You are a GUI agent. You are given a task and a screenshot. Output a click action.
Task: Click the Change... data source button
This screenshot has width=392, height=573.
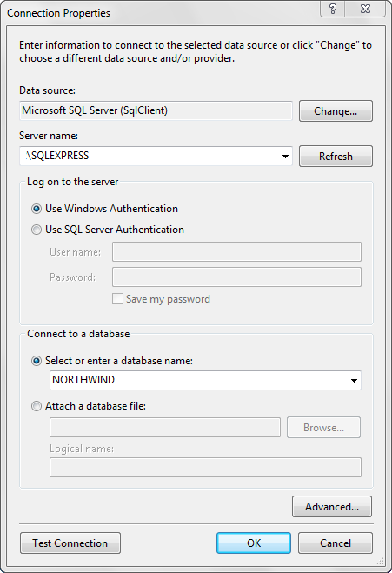(x=336, y=110)
